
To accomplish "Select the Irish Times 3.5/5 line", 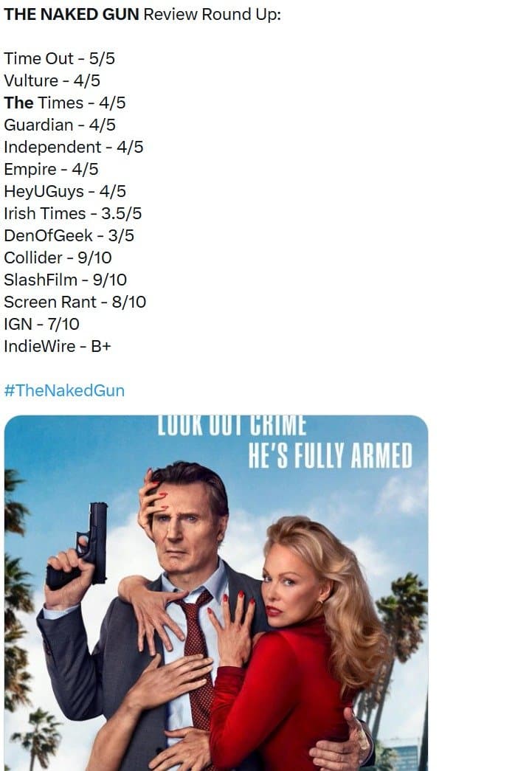I will (72, 214).
